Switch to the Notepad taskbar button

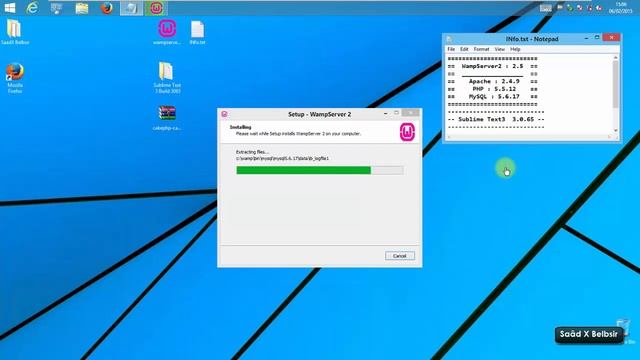[131, 8]
